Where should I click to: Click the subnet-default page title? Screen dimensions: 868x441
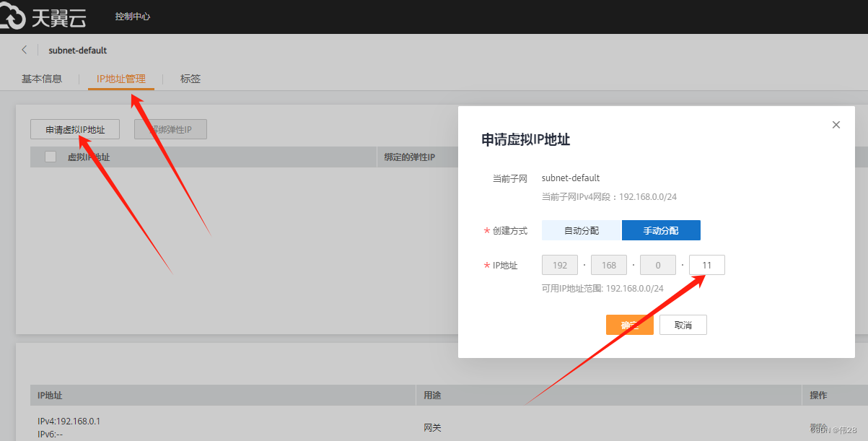[76, 49]
